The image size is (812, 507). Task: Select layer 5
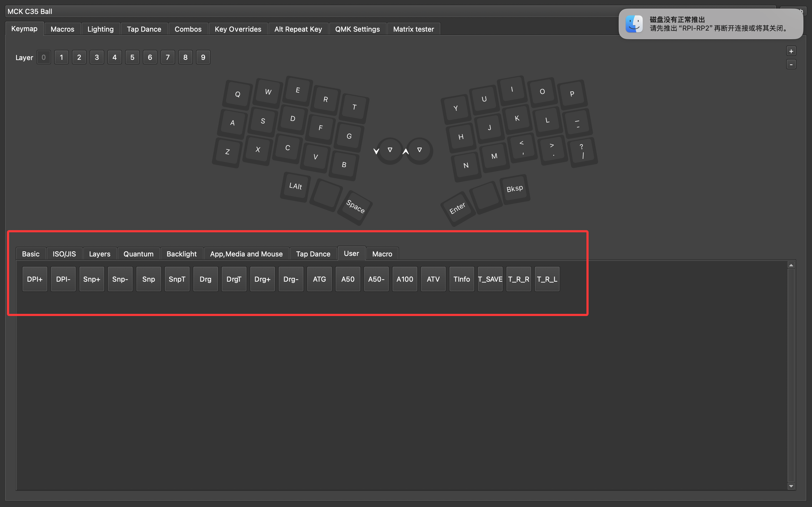[x=132, y=57]
